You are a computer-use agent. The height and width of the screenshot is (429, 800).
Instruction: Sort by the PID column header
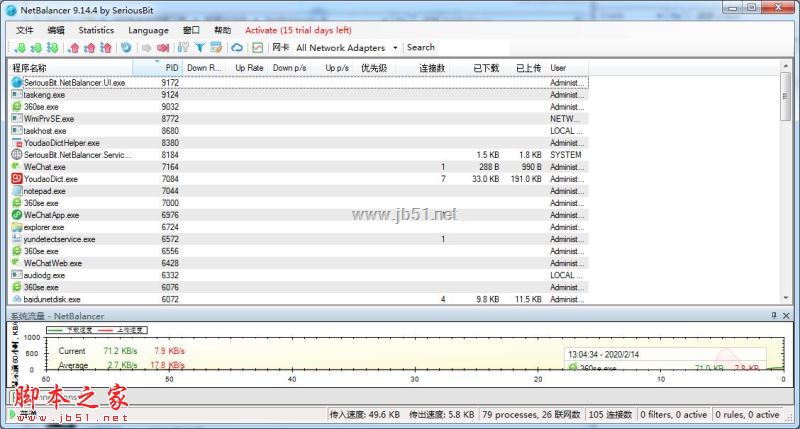coord(157,68)
